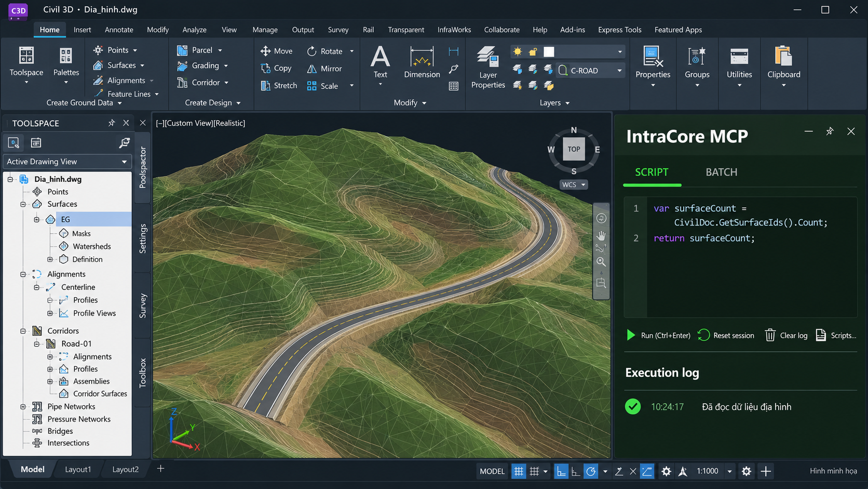
Task: Click the ViewCube TOP face
Action: [x=574, y=149]
